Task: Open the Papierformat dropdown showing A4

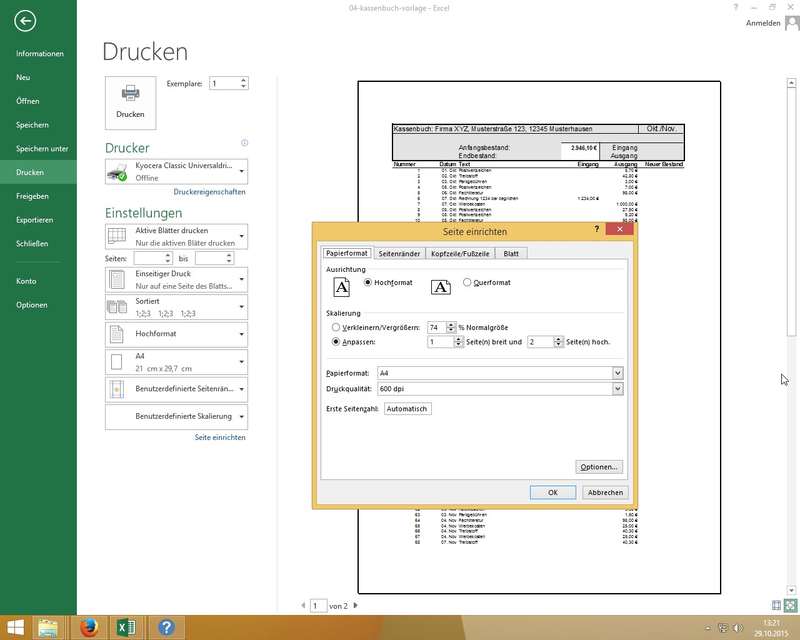Action: (x=617, y=373)
